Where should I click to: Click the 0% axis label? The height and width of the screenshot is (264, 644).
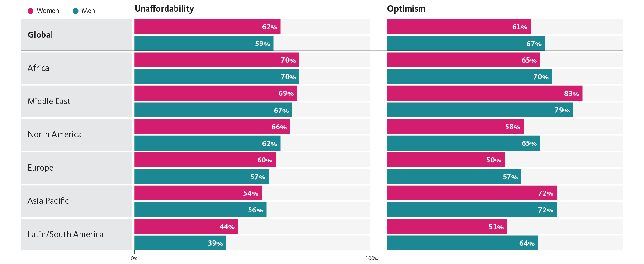pyautogui.click(x=134, y=259)
